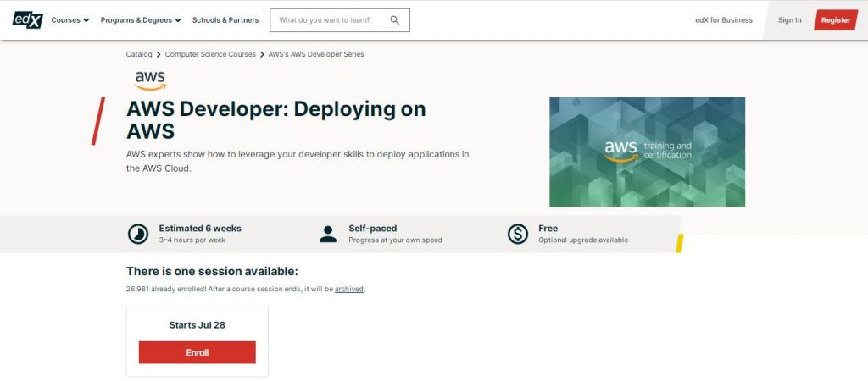Open AWS's AWS Developer Series breadcrumb
This screenshot has width=868, height=381.
pos(315,54)
